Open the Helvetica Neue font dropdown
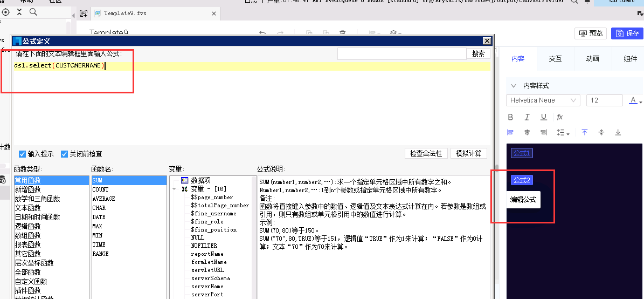The height and width of the screenshot is (299, 644). [543, 100]
